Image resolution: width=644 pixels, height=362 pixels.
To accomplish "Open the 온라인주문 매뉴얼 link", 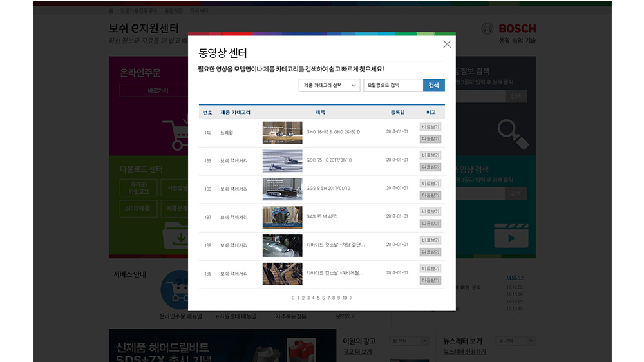I will click(x=181, y=316).
